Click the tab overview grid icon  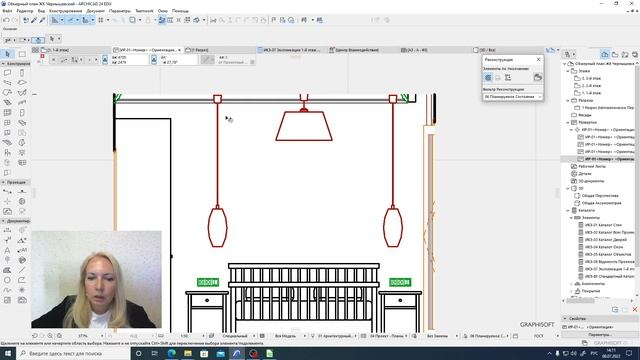(36, 50)
